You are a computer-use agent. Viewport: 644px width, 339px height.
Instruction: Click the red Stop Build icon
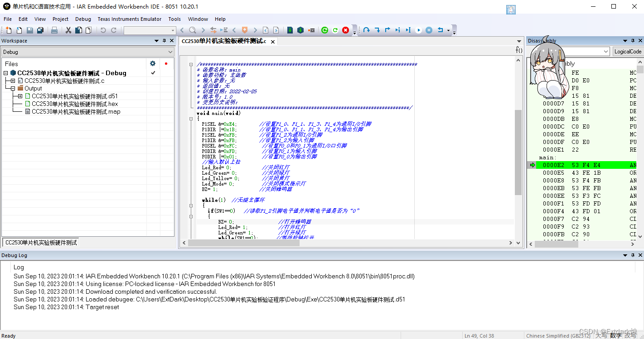[345, 30]
